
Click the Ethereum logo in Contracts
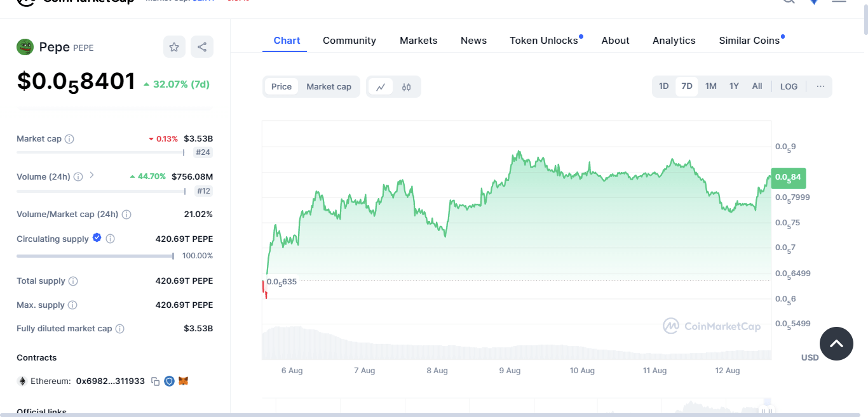(x=22, y=381)
